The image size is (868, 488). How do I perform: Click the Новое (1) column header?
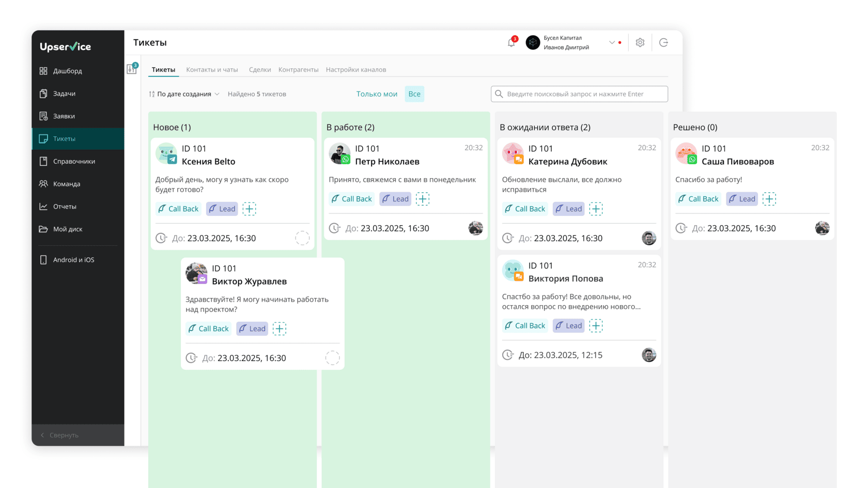point(172,128)
